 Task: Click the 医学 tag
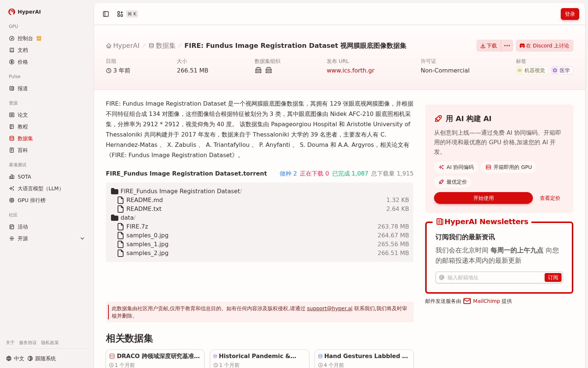pos(562,70)
